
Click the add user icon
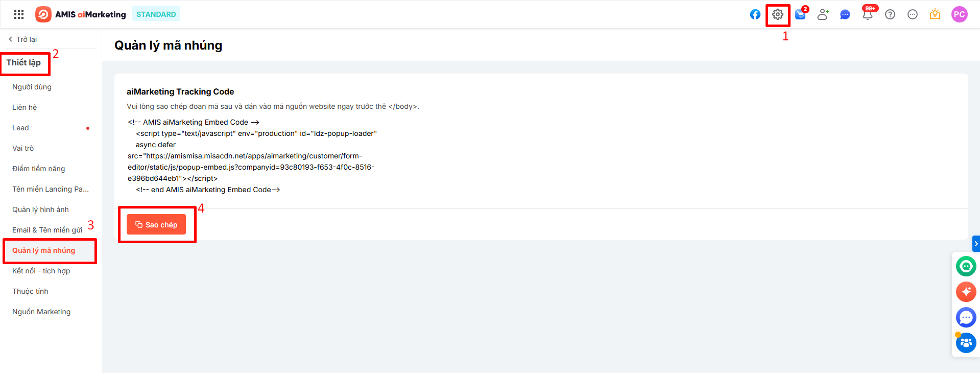coord(822,14)
